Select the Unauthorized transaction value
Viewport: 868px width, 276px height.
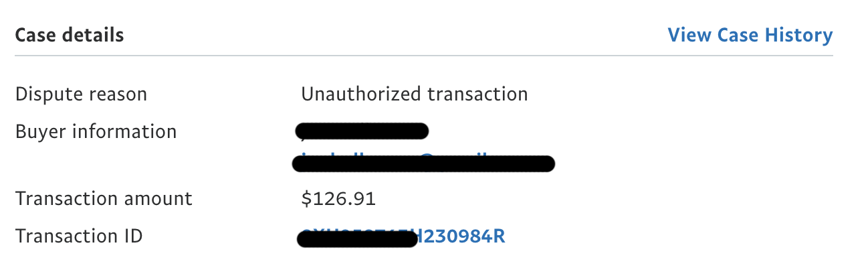coord(414,94)
